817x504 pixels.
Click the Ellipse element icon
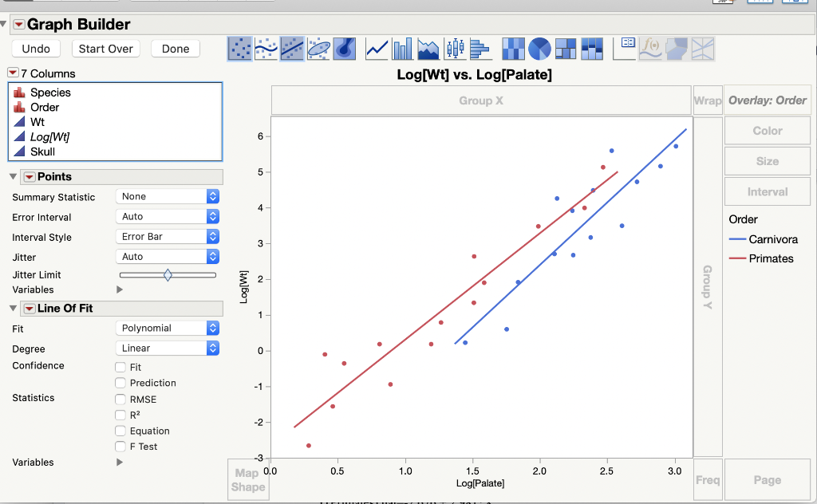(318, 49)
